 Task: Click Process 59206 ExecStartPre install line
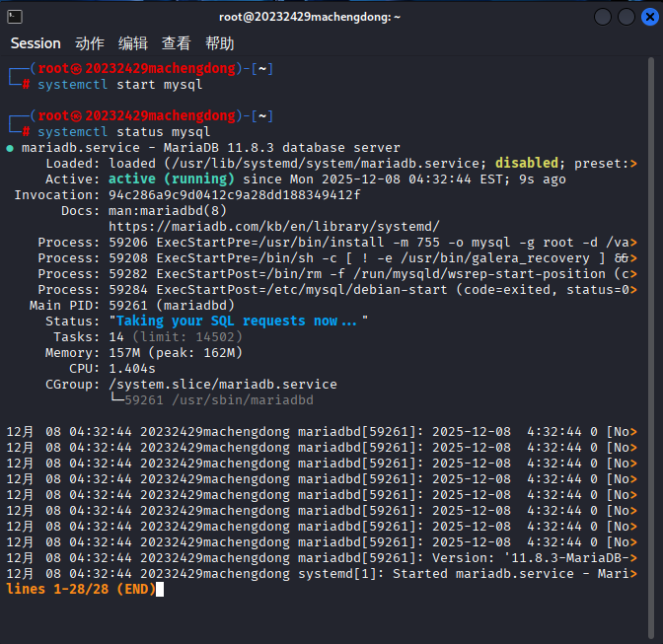[337, 243]
